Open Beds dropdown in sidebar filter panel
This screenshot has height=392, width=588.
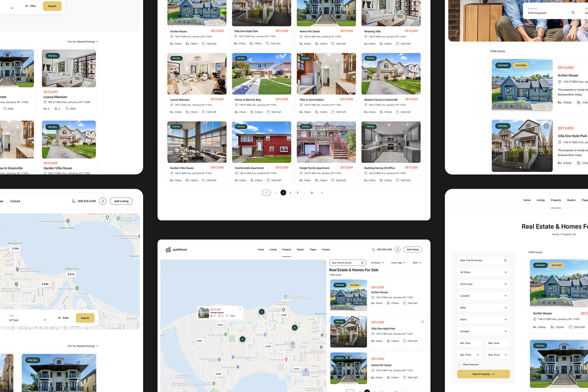pos(484,308)
